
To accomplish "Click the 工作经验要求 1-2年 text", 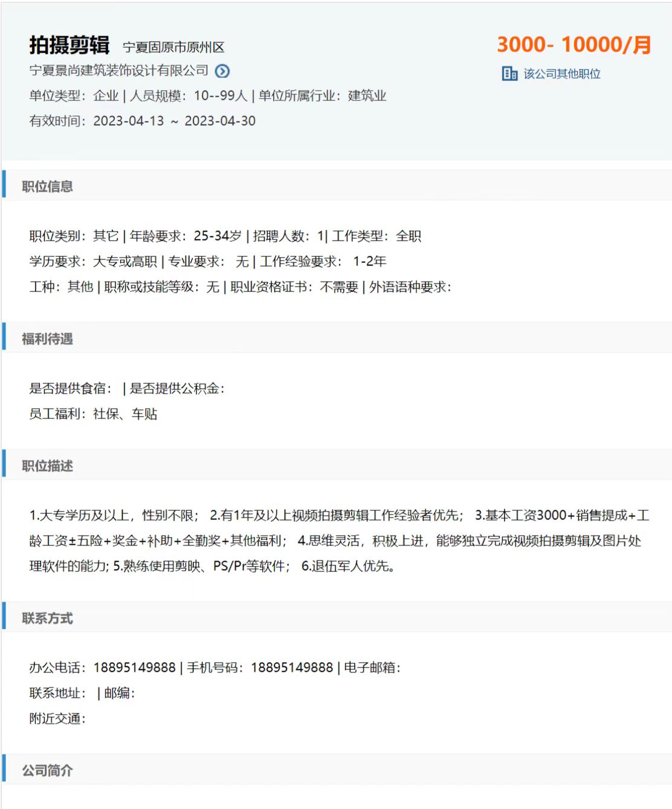I will point(323,261).
